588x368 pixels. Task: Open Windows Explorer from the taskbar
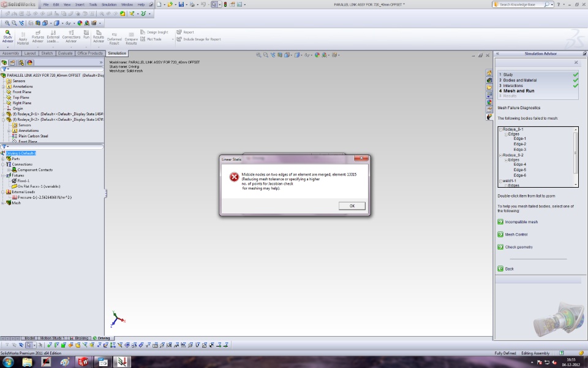click(28, 362)
